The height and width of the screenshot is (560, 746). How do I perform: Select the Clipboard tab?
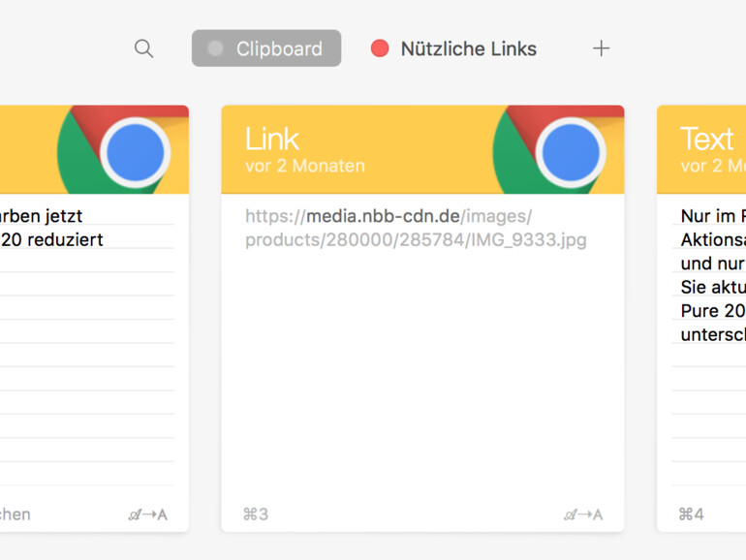click(x=266, y=48)
